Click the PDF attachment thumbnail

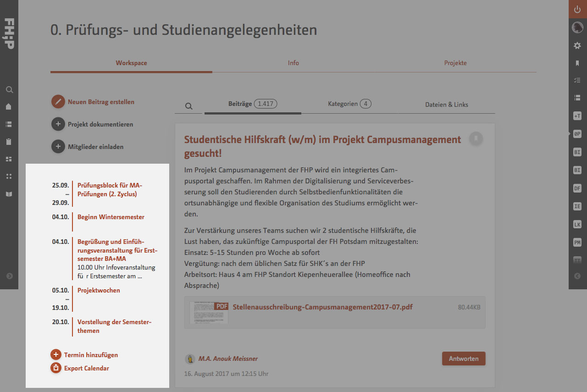pos(209,312)
